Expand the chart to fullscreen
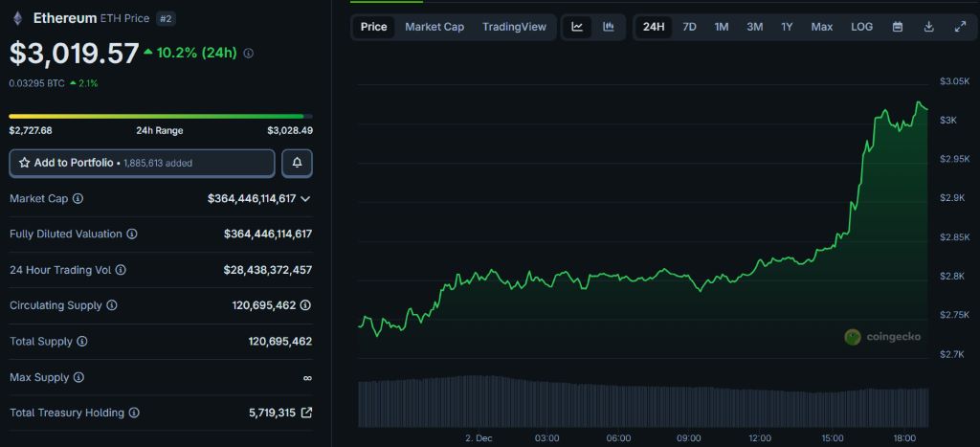980x447 pixels. [960, 27]
